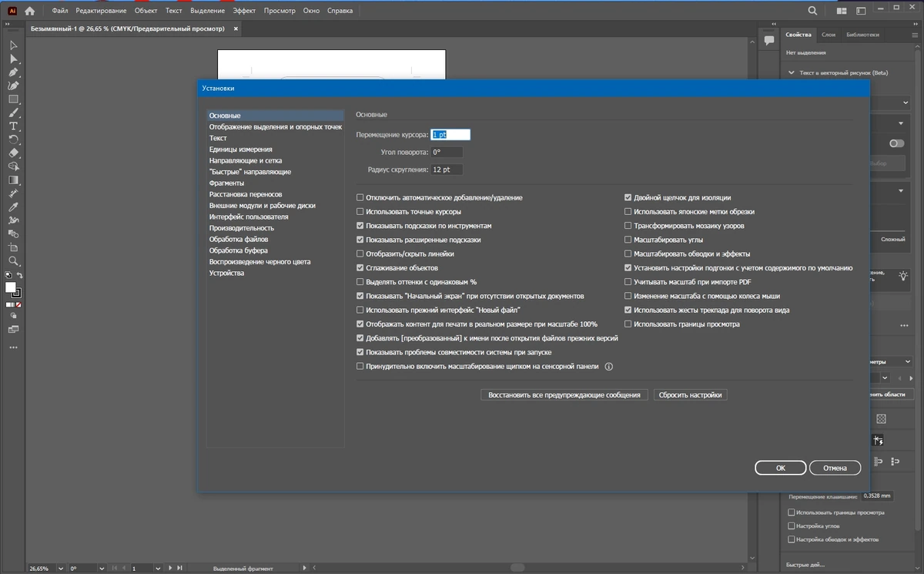Open the Эффект menu
Screen dimensions: 924x574
[244, 11]
